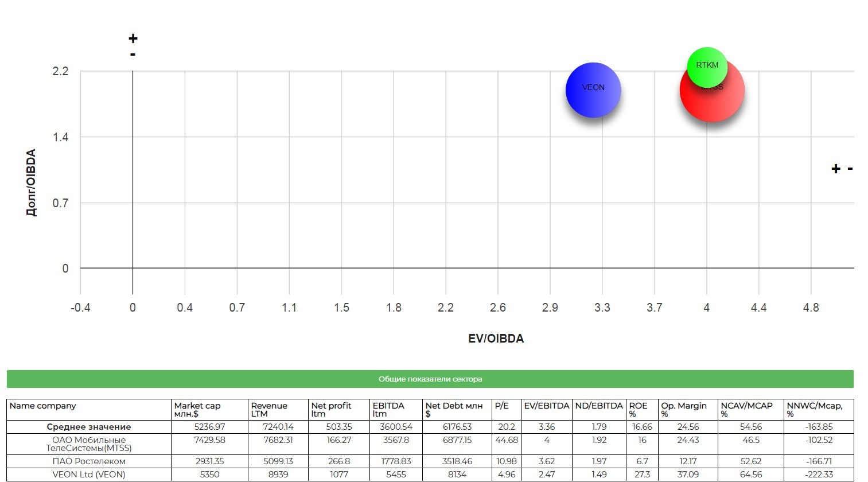Click the plus sign above vertical axis
Viewport: 868px width, 482px height.
tap(133, 38)
